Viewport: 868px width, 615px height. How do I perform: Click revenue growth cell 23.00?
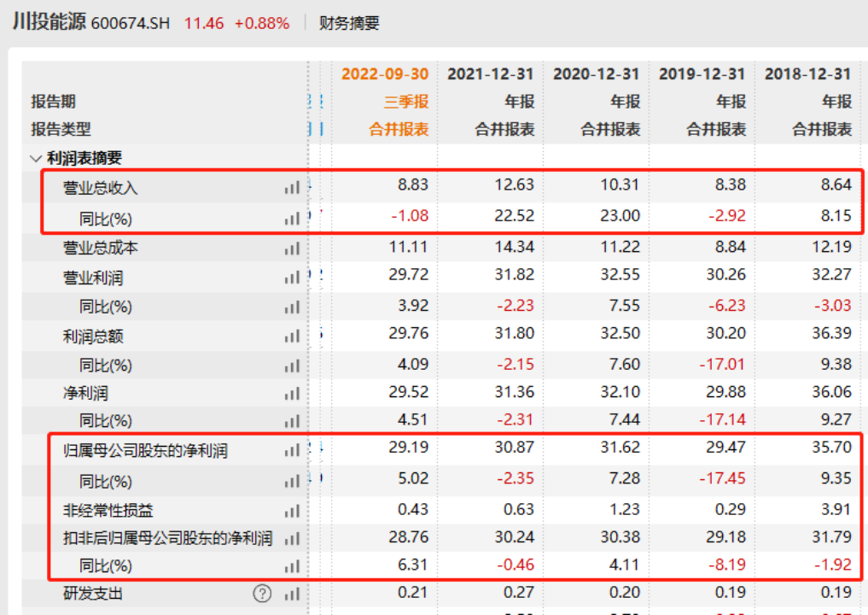click(620, 215)
